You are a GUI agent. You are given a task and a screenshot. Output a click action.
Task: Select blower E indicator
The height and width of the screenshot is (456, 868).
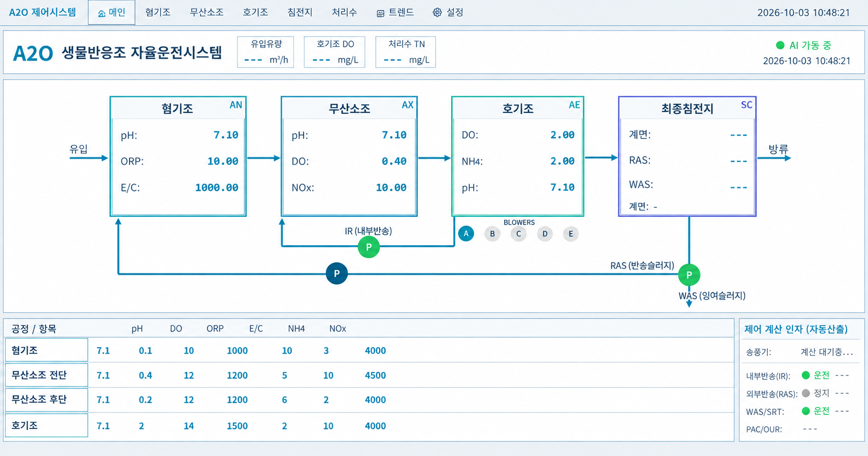[x=570, y=234]
